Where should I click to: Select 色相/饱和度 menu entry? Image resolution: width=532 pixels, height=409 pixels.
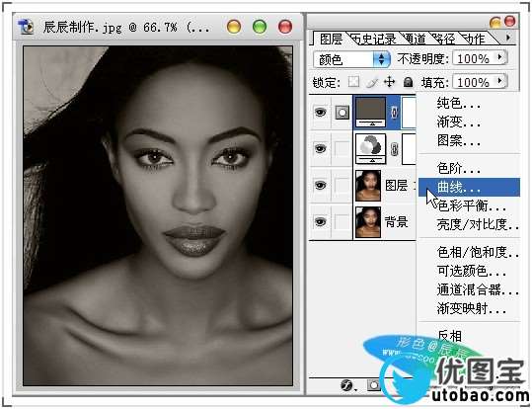478,252
